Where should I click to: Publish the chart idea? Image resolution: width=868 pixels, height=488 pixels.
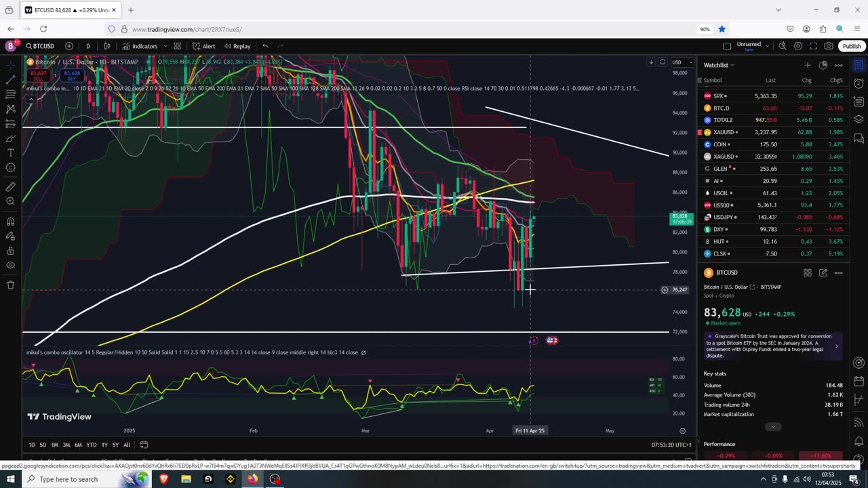click(852, 46)
